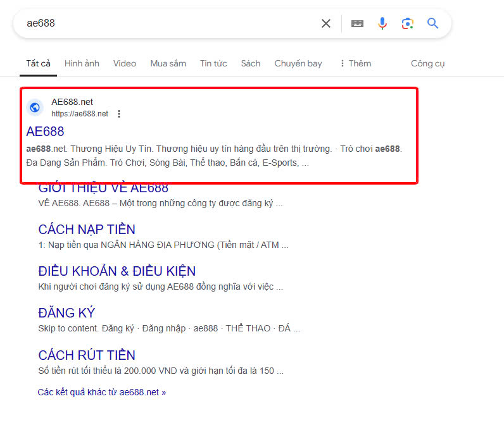This screenshot has width=504, height=425.
Task: Open the Công cụ tools button
Action: [x=427, y=63]
